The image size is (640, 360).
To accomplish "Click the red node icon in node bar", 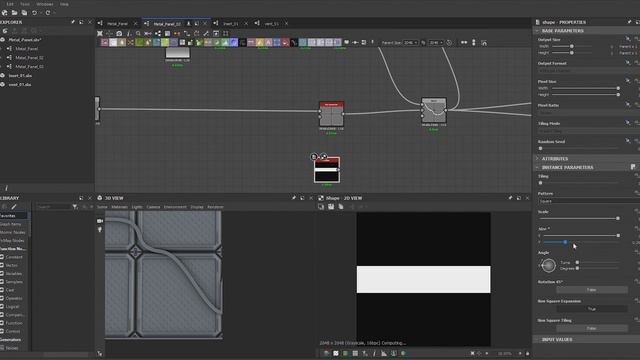I will 285,42.
